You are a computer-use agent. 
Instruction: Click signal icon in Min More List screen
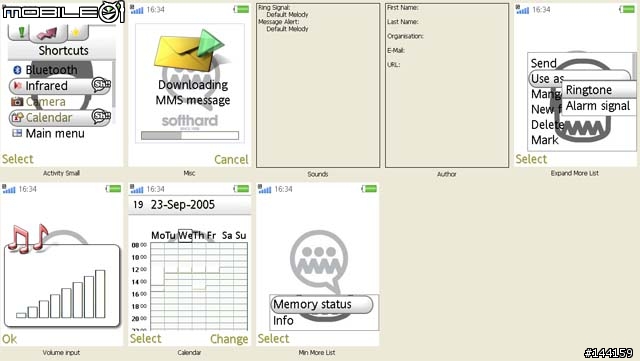click(264, 189)
